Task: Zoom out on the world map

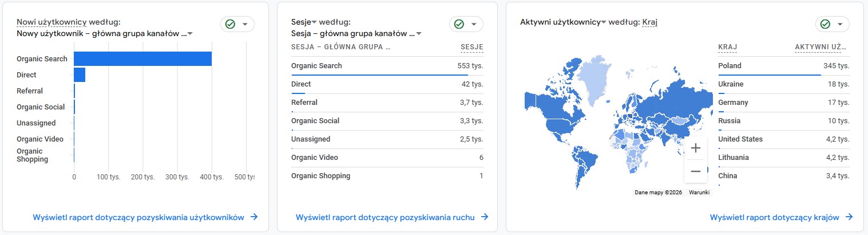Action: pyautogui.click(x=696, y=171)
